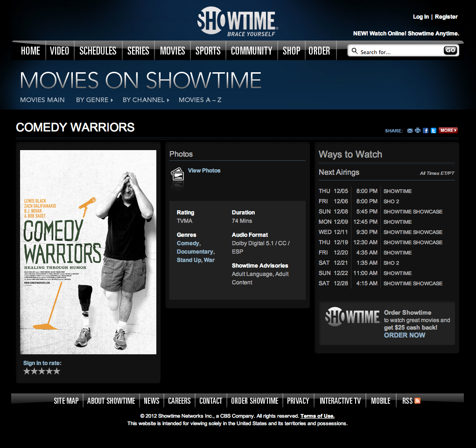Visit the SHOP nav item
The width and height of the screenshot is (476, 448).
[x=291, y=51]
